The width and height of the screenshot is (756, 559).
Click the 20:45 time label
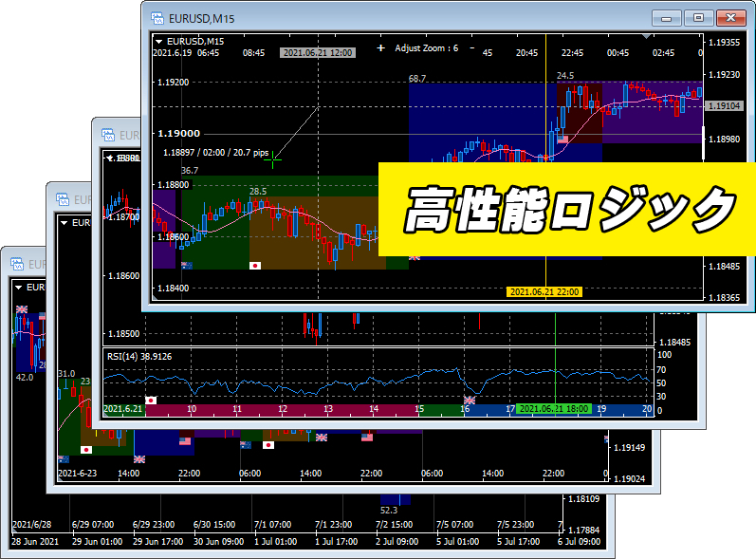[x=526, y=53]
